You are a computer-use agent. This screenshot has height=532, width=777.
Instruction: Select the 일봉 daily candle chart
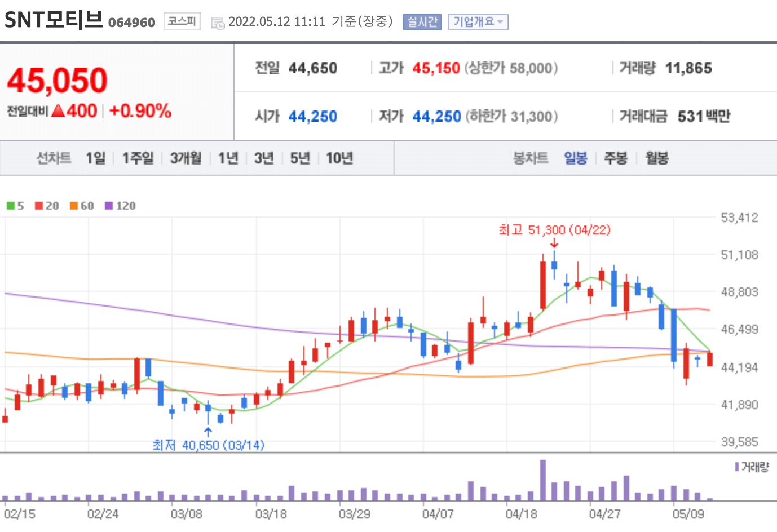click(x=576, y=158)
